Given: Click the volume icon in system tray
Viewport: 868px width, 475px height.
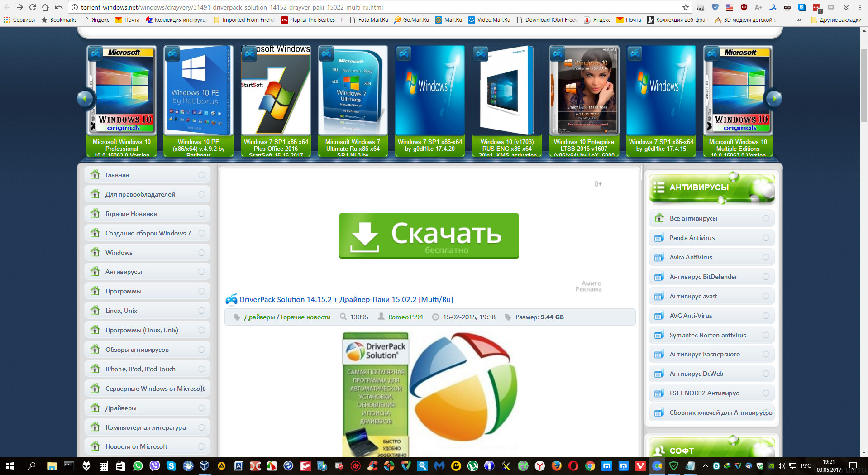Looking at the screenshot, I should tap(782, 466).
